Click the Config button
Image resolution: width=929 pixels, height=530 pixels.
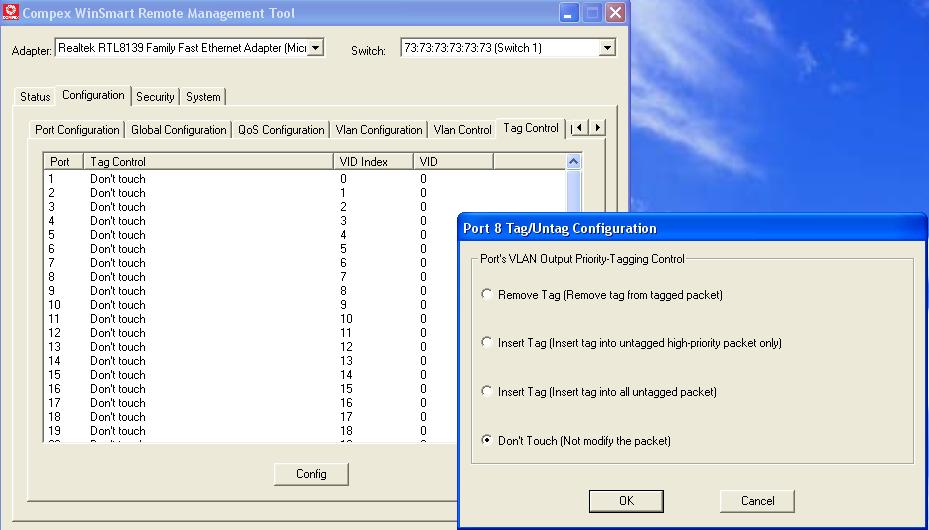click(x=311, y=474)
